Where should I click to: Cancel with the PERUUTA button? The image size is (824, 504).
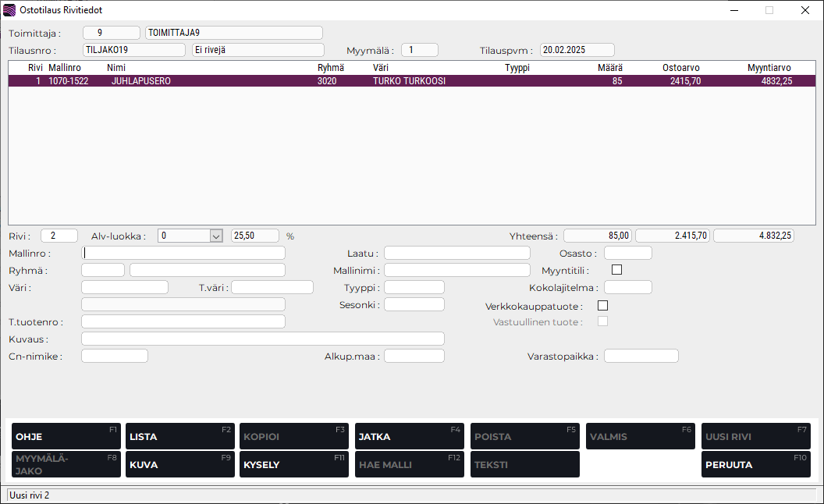tap(755, 465)
